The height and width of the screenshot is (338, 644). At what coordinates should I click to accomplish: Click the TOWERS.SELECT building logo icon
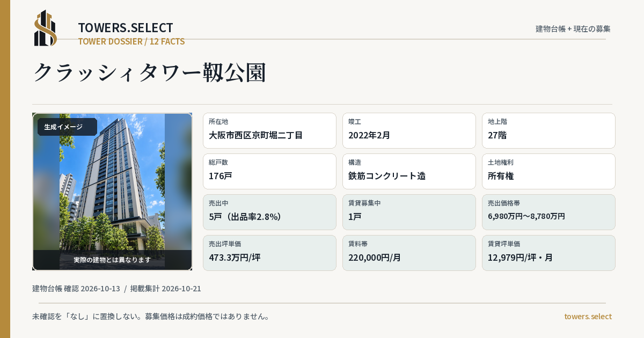(46, 28)
